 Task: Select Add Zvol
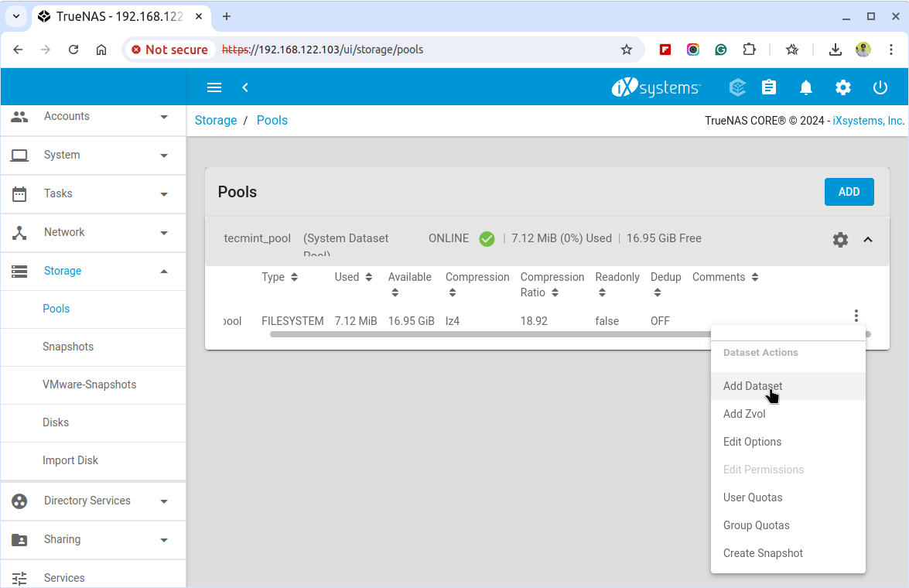click(x=788, y=414)
